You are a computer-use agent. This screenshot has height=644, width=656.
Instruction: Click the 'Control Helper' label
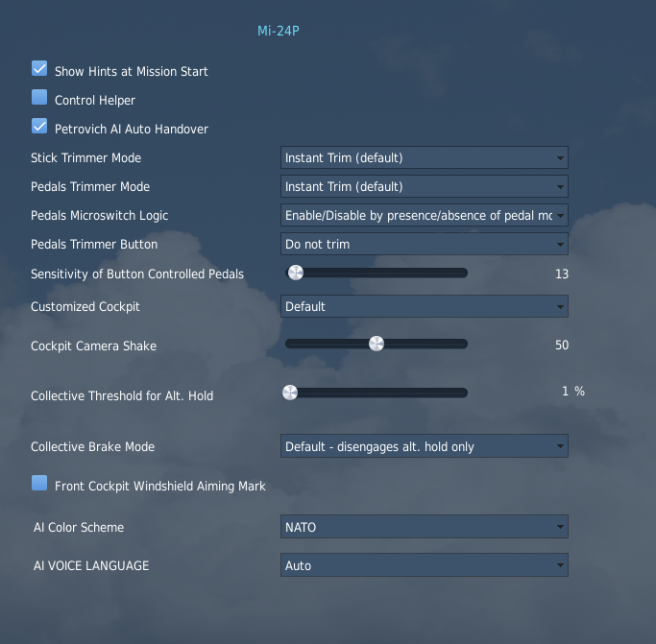point(95,101)
